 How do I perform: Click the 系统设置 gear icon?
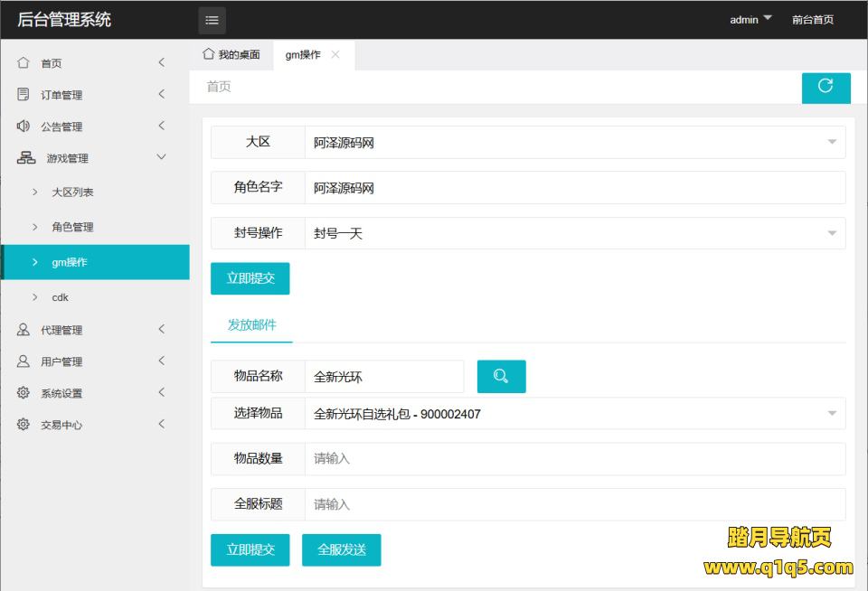24,393
